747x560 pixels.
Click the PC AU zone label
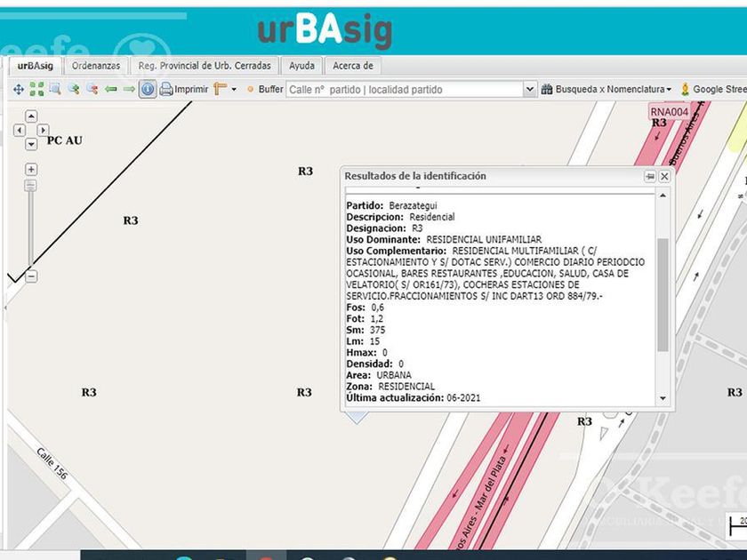coord(65,140)
